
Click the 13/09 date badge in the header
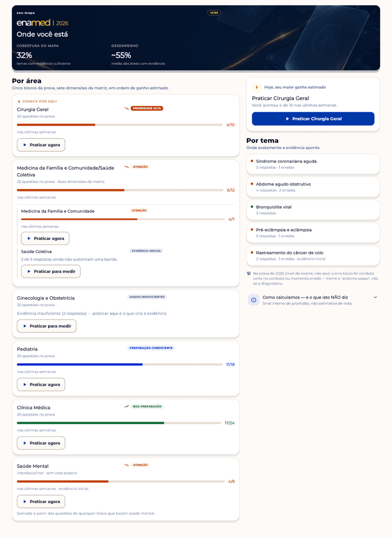coord(214,13)
